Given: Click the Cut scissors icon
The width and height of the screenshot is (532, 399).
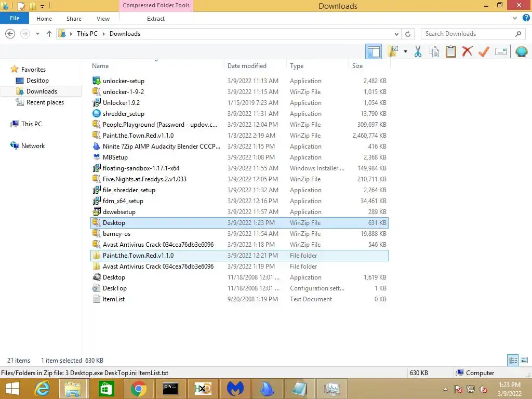Looking at the screenshot, I should tap(418, 51).
